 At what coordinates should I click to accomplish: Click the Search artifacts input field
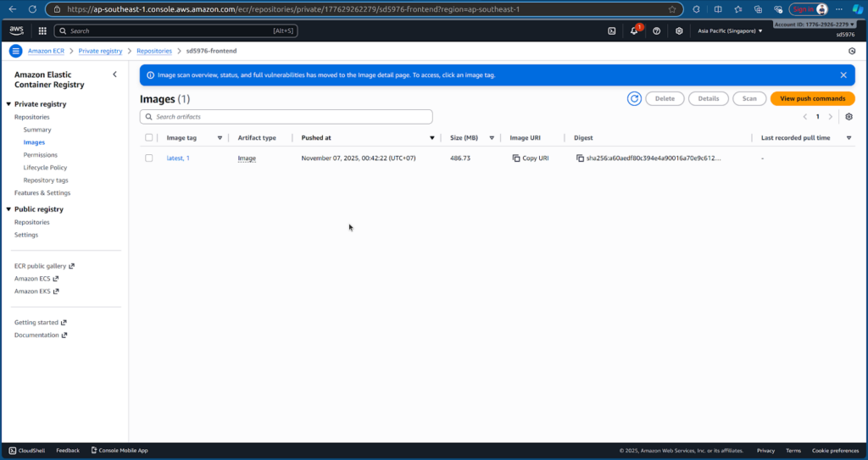pyautogui.click(x=287, y=117)
